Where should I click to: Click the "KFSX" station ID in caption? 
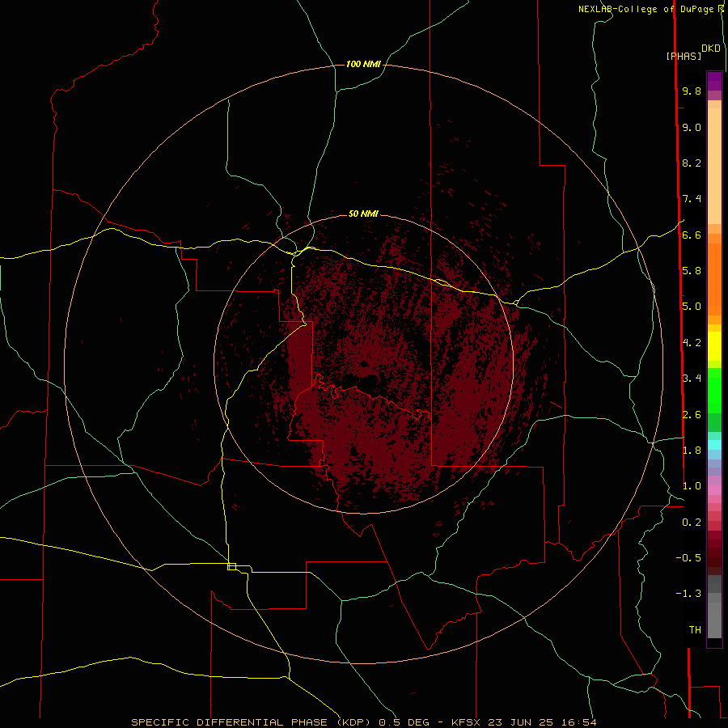465,722
